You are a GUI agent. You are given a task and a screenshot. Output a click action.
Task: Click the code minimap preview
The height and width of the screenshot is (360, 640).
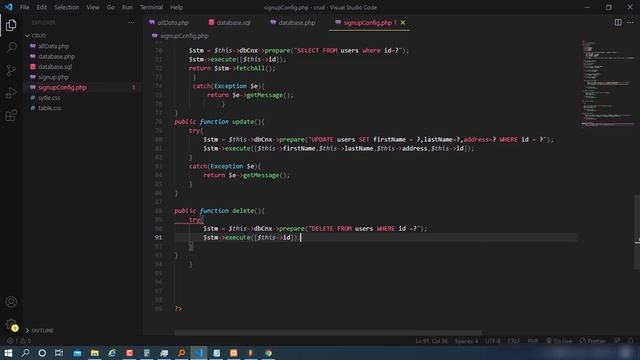pos(607,84)
